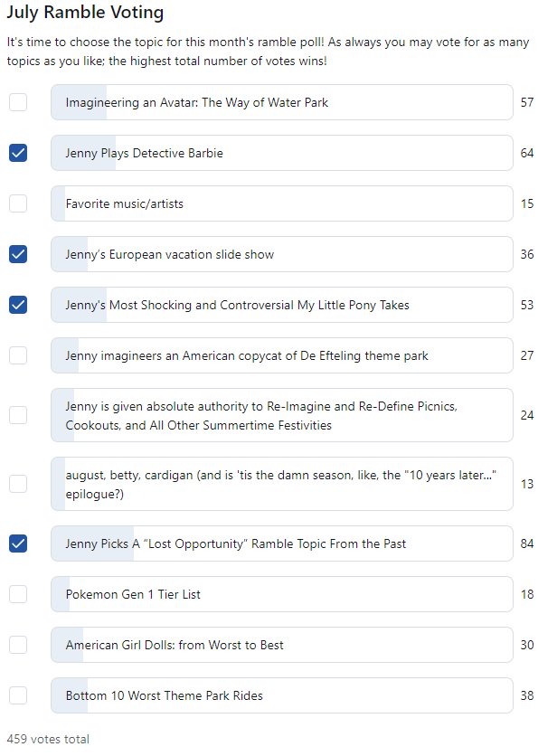Check the august, betty, cardigan checkbox

click(x=18, y=484)
